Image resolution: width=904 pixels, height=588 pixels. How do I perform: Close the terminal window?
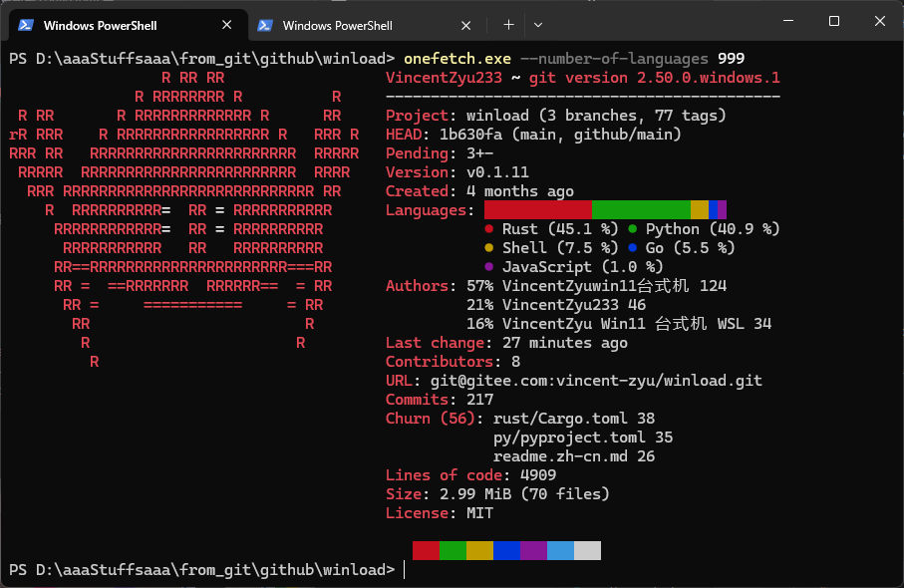pyautogui.click(x=879, y=21)
